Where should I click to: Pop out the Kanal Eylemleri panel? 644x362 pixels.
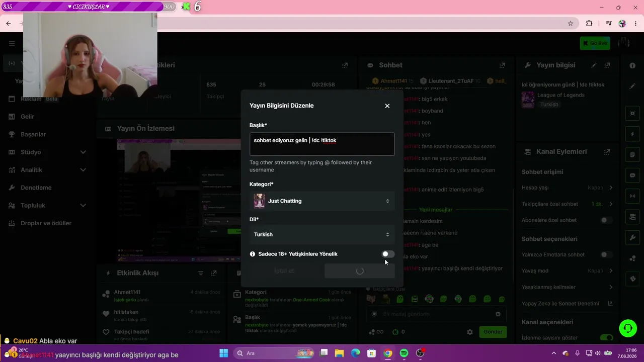pos(607,152)
